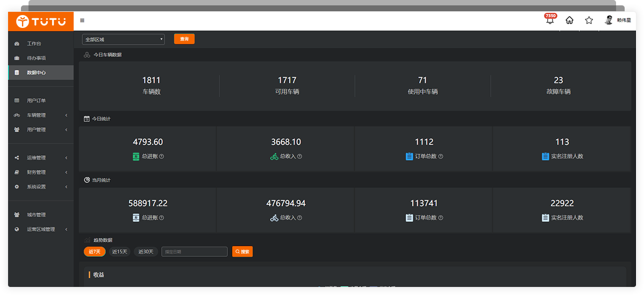Switch trend range to 近30天
This screenshot has width=644, height=295.
point(146,251)
